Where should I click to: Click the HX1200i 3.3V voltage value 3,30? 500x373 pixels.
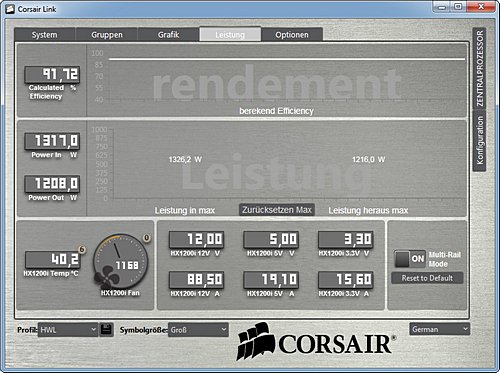[346, 240]
